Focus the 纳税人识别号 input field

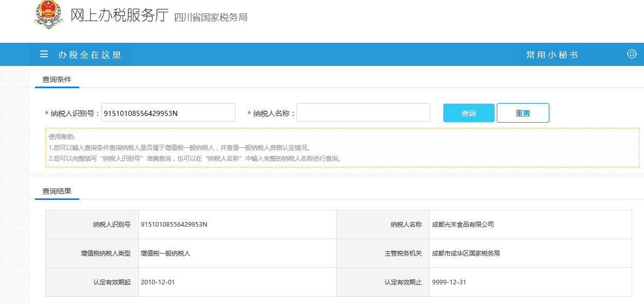click(x=168, y=113)
